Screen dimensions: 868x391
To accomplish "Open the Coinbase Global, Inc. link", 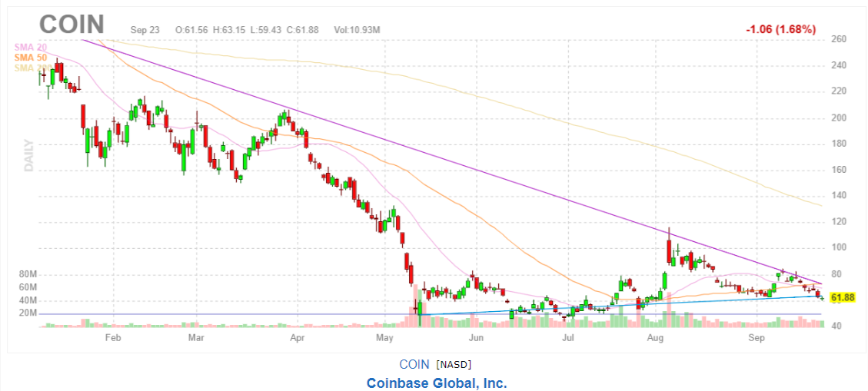I will (436, 382).
